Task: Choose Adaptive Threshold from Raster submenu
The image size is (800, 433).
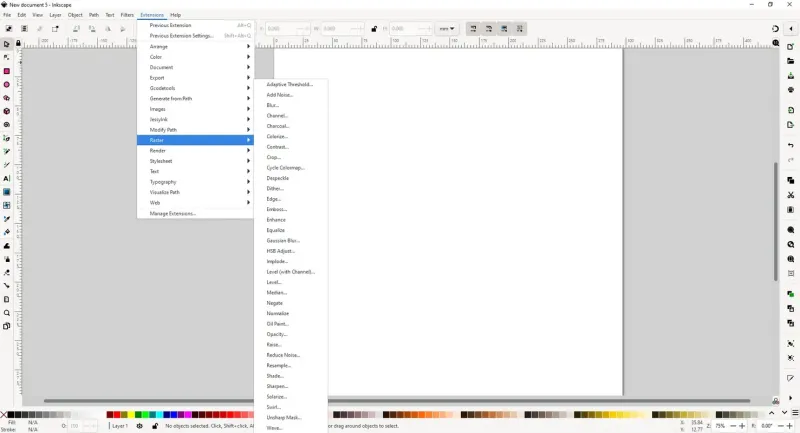Action: (291, 85)
